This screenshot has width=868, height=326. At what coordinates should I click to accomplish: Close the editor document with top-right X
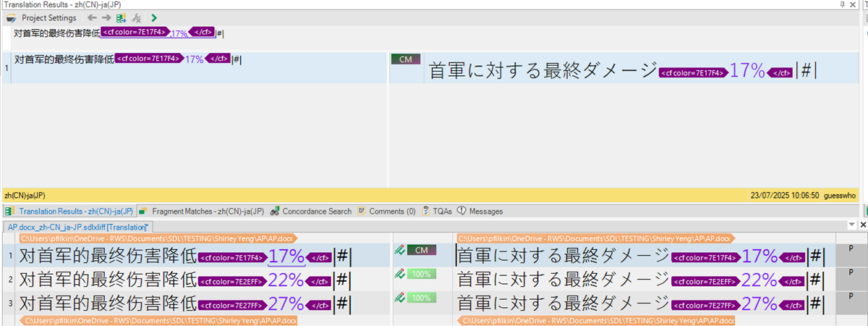tap(862, 227)
